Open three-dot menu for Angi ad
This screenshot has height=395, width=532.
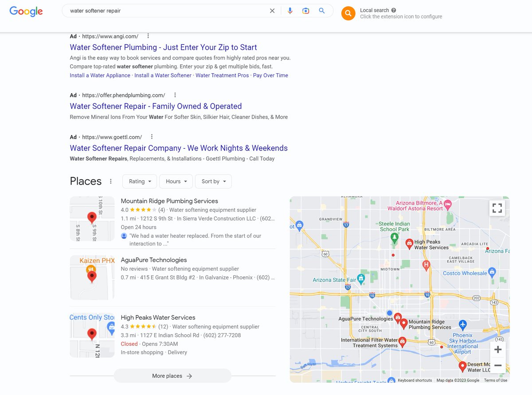[148, 36]
